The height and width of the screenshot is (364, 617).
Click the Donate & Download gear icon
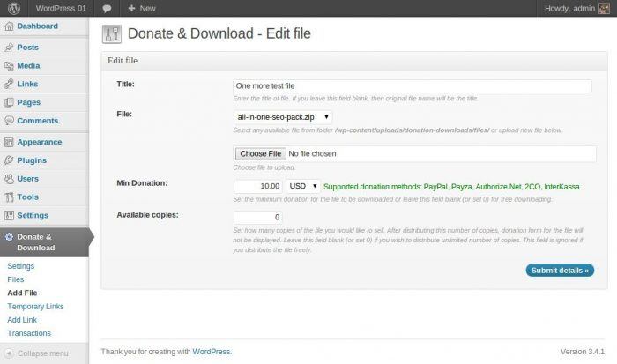9,237
